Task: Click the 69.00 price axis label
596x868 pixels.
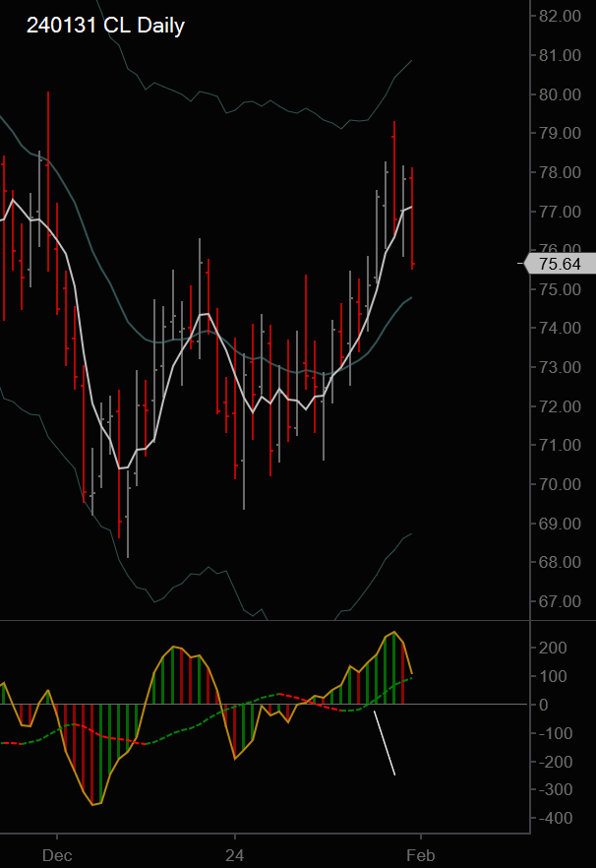Action: 560,524
